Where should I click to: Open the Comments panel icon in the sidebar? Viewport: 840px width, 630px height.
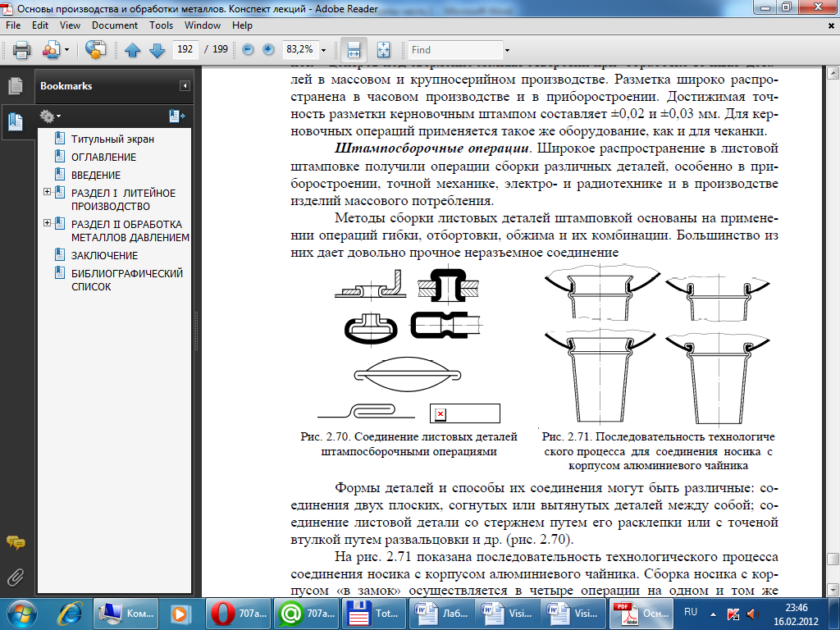16,543
